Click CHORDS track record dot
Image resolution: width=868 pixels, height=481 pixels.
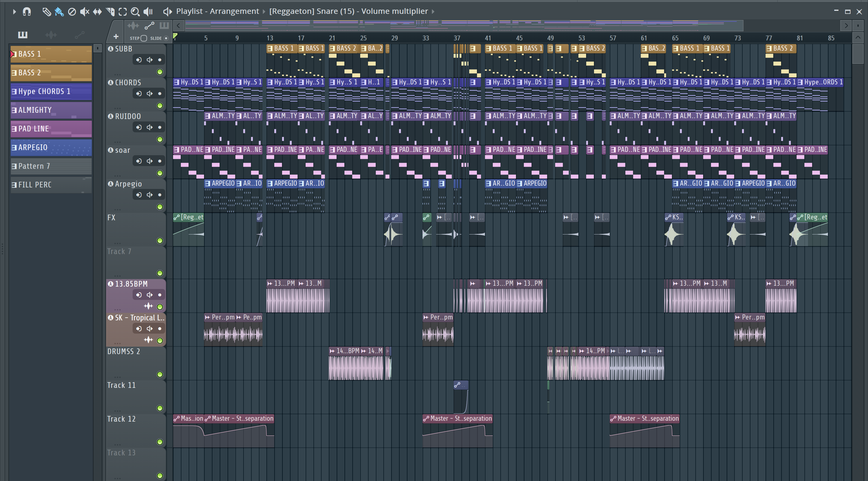point(160,94)
